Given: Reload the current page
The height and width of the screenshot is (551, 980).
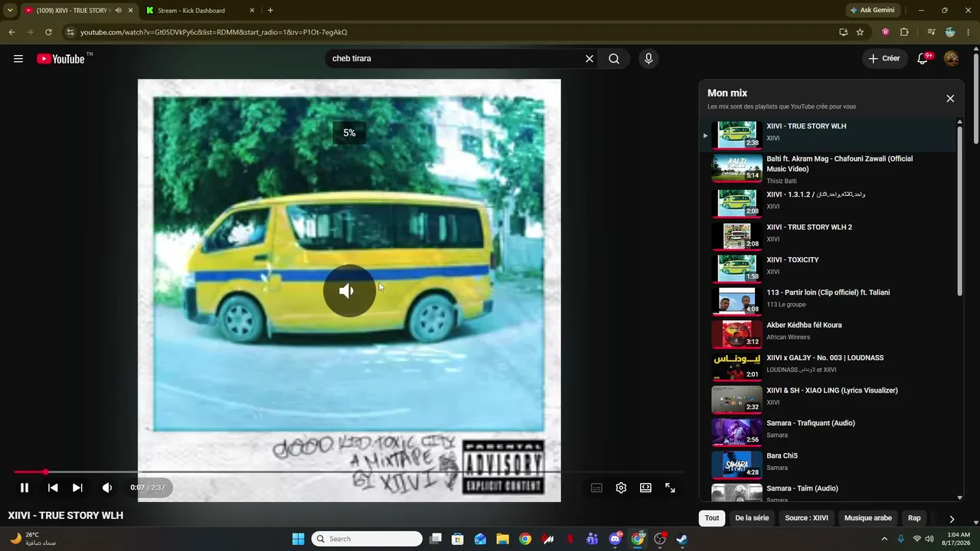Looking at the screenshot, I should [x=48, y=32].
